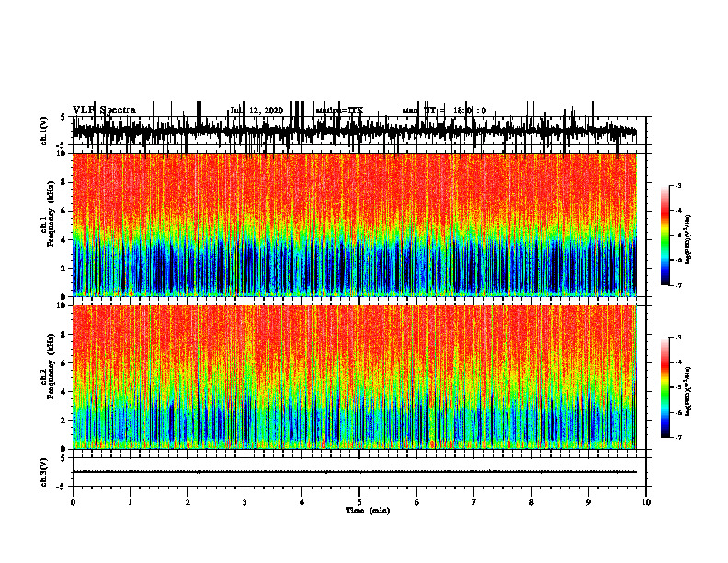Click the ch.1 color bar log(PSD) label

(x=688, y=239)
